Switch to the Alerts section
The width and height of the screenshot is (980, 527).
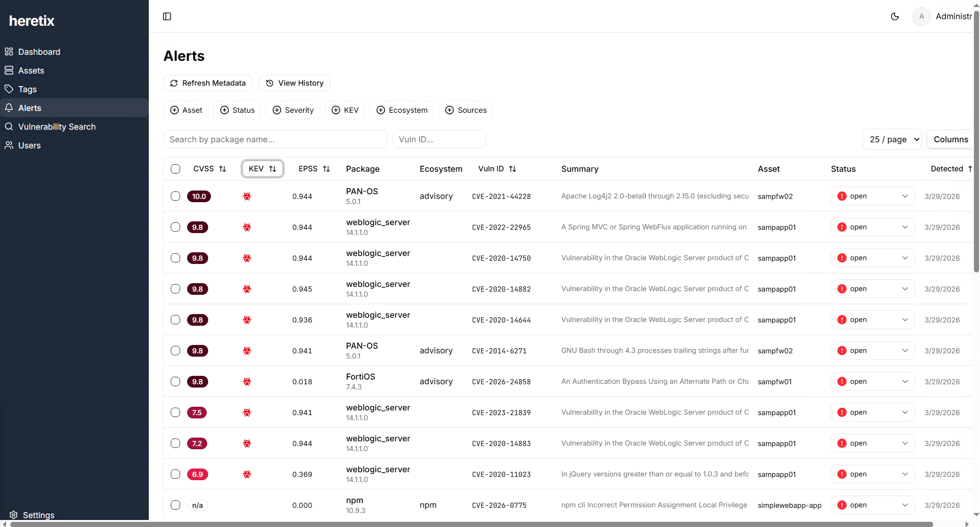tap(29, 108)
